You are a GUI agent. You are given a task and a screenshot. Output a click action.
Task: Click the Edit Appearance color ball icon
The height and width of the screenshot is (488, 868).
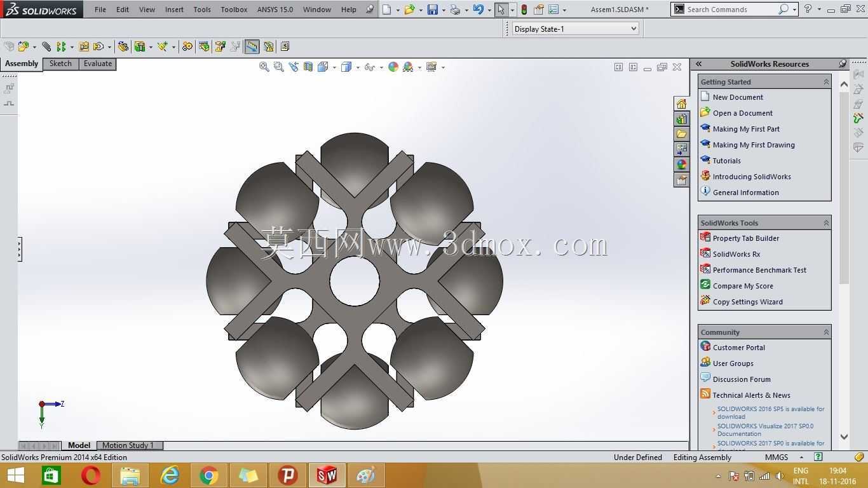click(393, 67)
